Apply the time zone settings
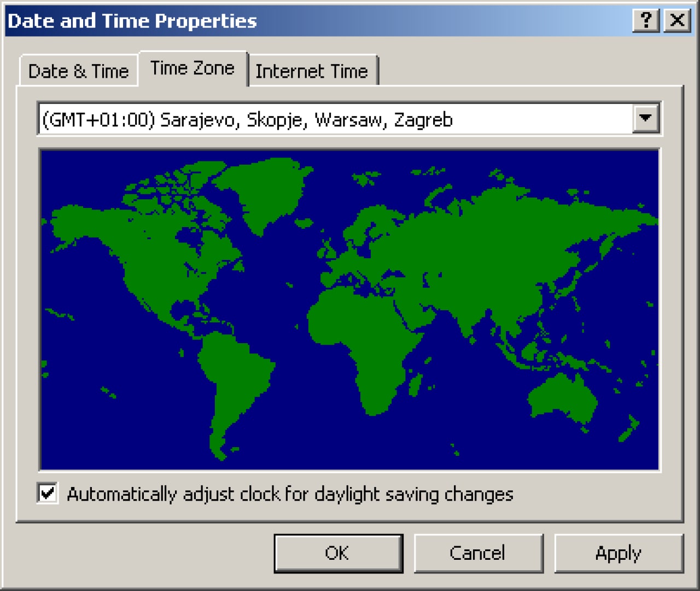Viewport: 700px width, 591px height. pos(619,553)
